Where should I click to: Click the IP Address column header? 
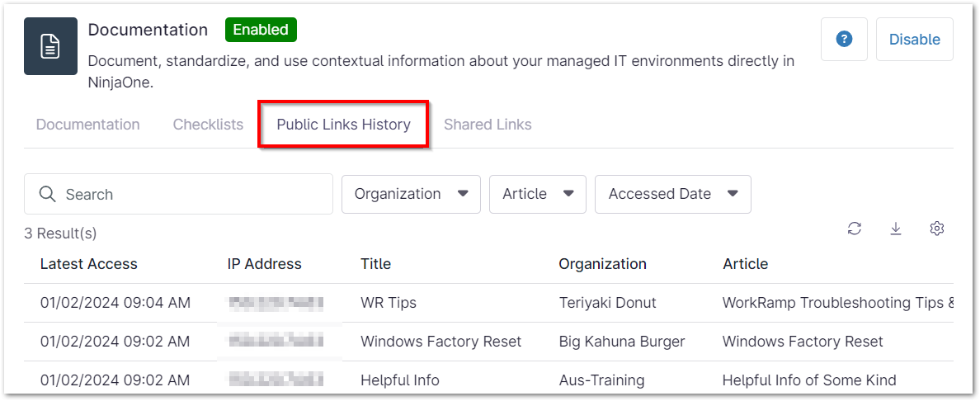coord(265,264)
